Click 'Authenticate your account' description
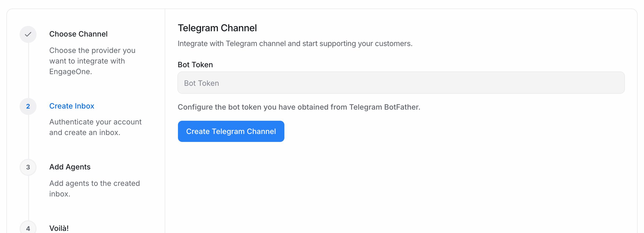Image resolution: width=644 pixels, height=233 pixels. point(95,127)
